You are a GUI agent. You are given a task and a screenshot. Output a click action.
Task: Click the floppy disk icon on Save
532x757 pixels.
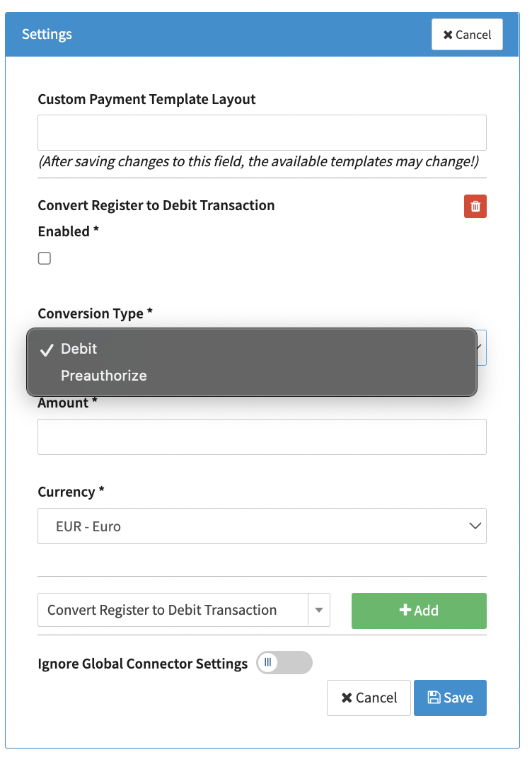pos(434,698)
